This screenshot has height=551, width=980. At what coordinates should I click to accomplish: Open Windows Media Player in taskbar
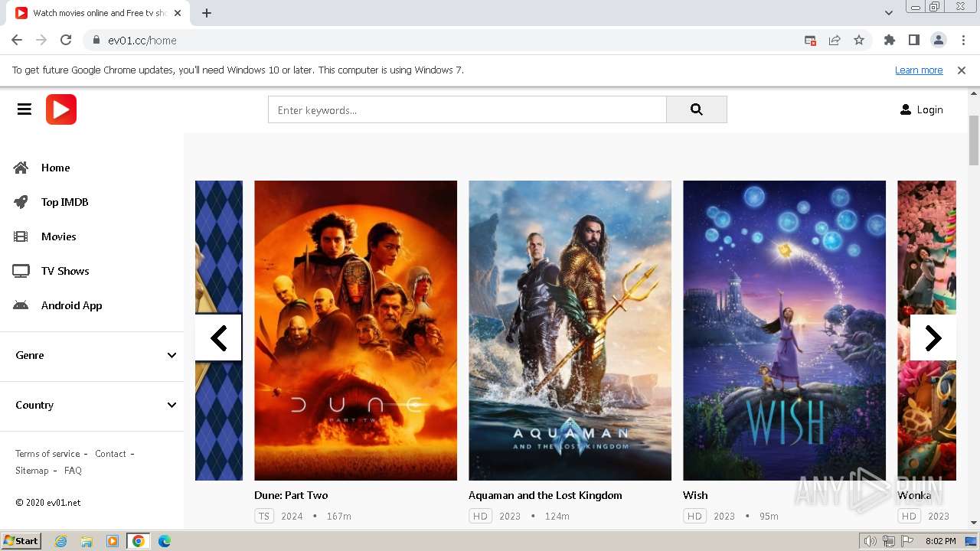tap(113, 541)
